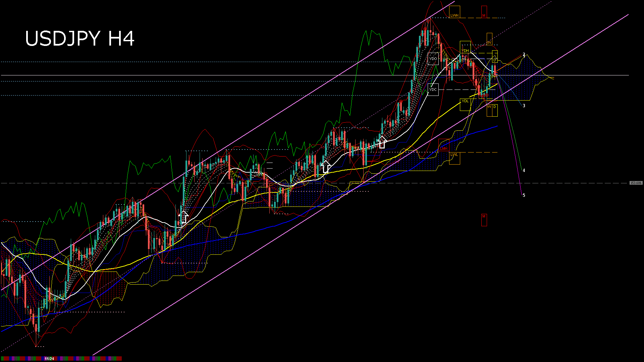This screenshot has height=362, width=644.
Task: Click the red LMH label box
Action: pos(443,145)
